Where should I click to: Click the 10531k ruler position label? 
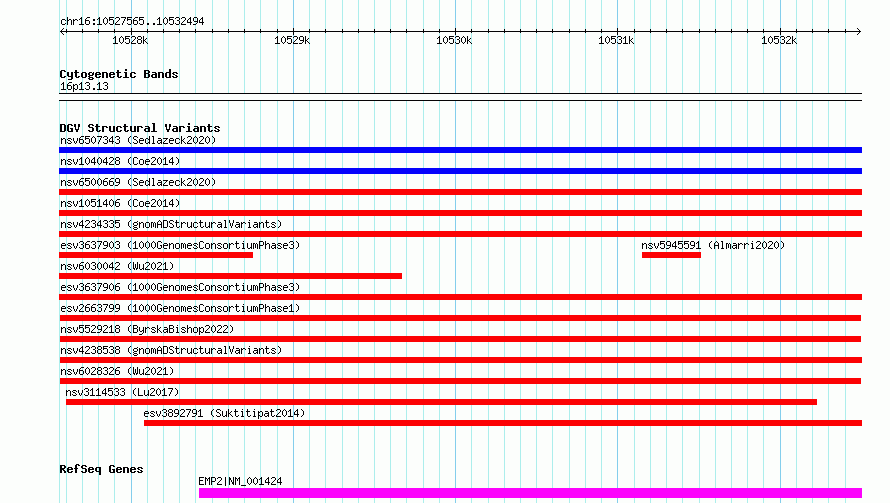(616, 41)
